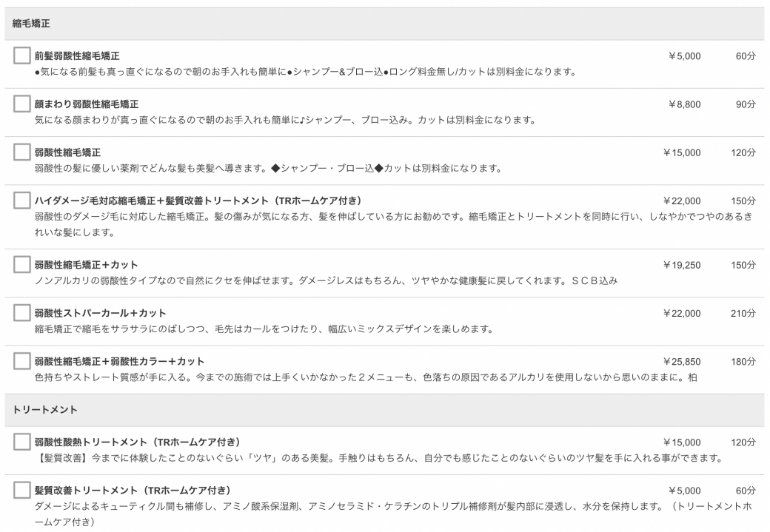Click the 180分 duration label
This screenshot has width=770, height=532.
pyautogui.click(x=743, y=361)
